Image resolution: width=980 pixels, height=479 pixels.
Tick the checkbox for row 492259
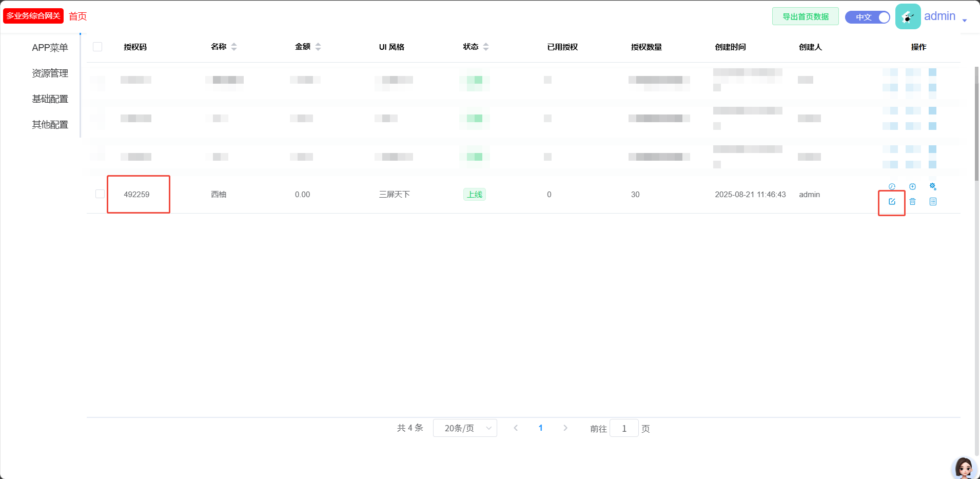click(x=100, y=194)
